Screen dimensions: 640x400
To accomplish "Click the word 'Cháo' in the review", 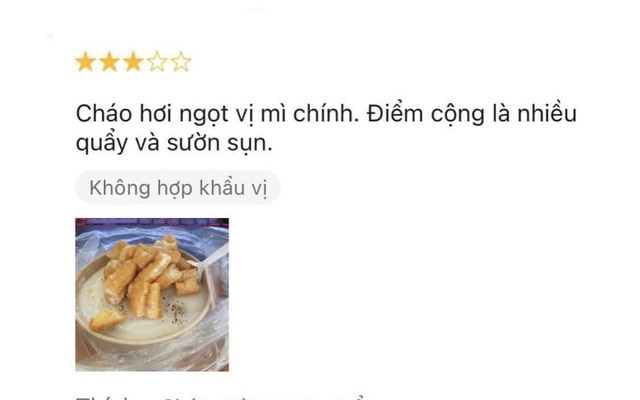I will point(104,113).
